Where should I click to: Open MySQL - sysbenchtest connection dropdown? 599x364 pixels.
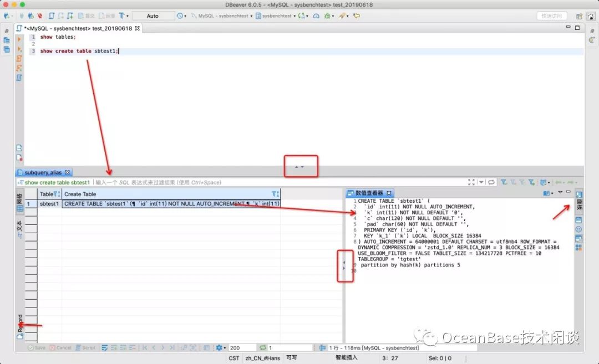(222, 16)
